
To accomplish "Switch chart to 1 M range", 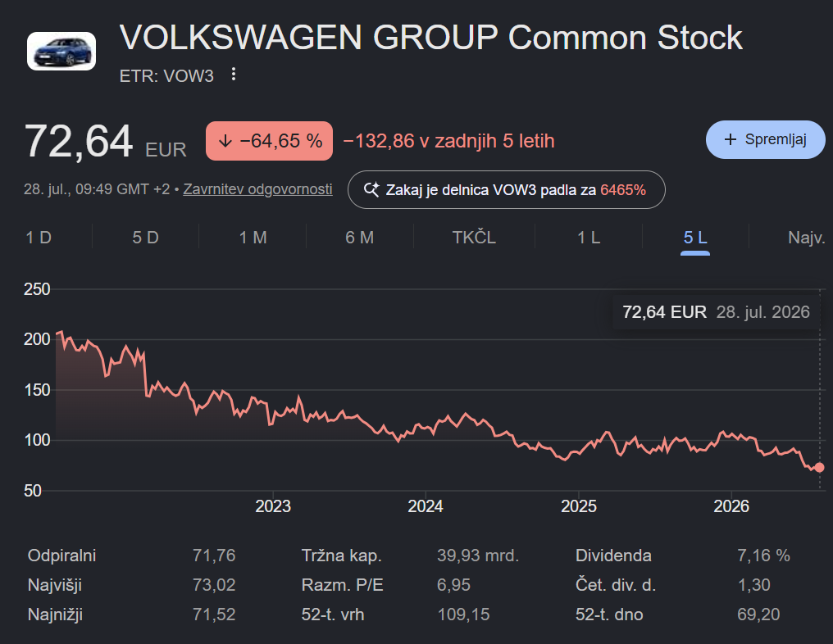I will (x=253, y=238).
